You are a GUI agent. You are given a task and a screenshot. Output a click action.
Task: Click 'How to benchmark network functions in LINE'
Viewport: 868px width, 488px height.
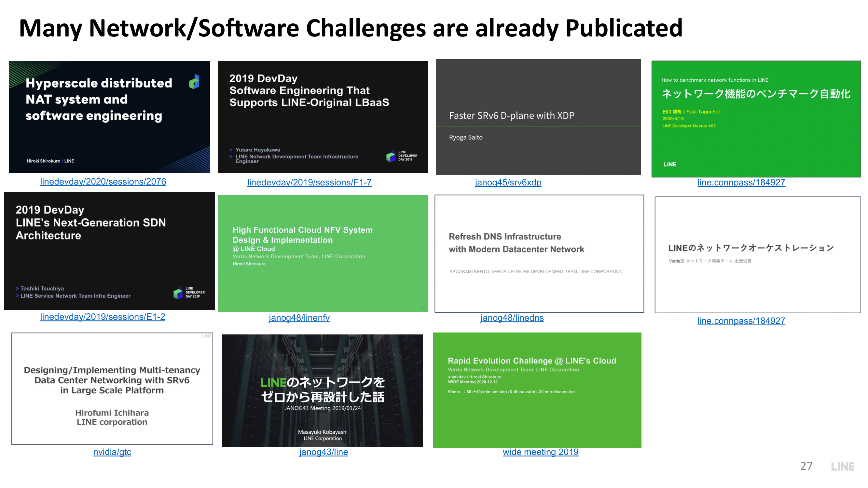pyautogui.click(x=715, y=80)
